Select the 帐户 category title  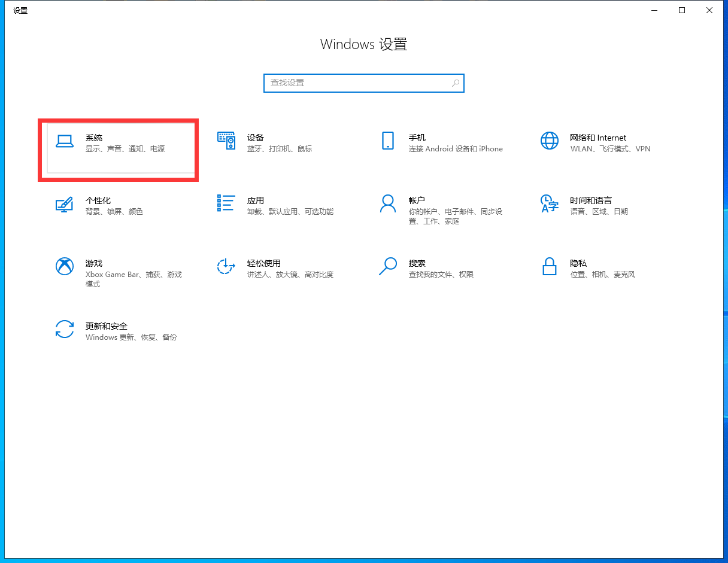pyautogui.click(x=417, y=200)
